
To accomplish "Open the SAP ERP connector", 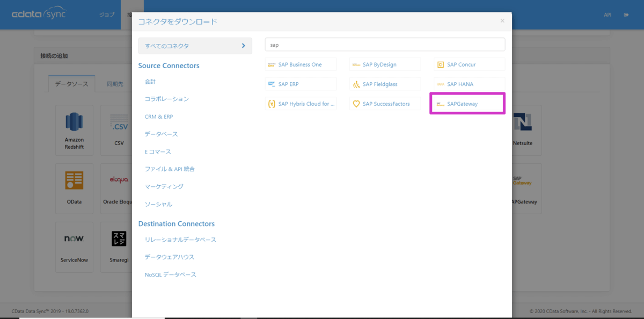I will point(301,84).
